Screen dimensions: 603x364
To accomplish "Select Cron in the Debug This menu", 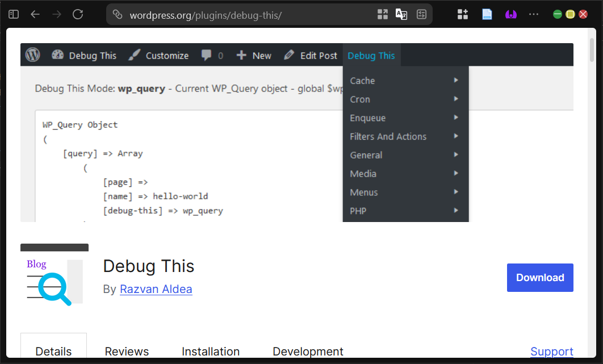I will point(406,99).
